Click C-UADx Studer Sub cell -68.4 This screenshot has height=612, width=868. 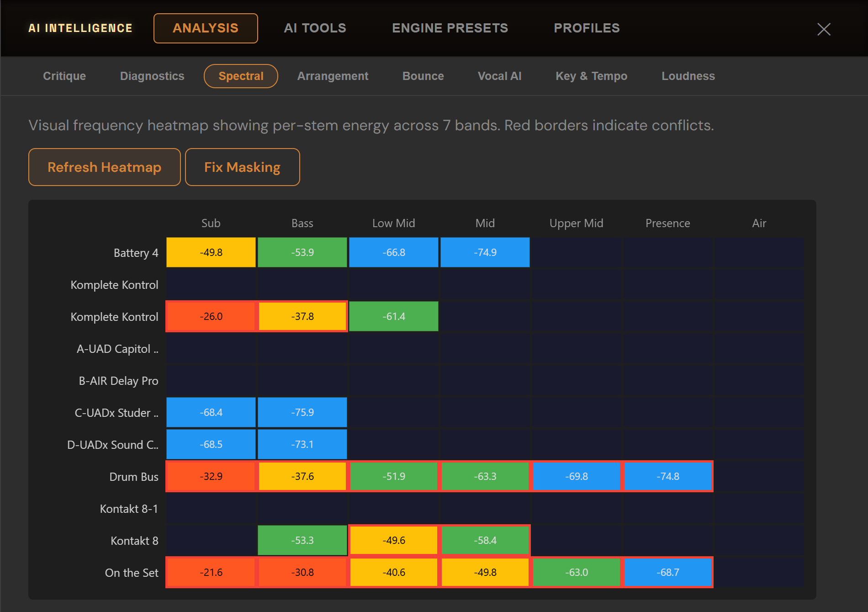(x=211, y=412)
